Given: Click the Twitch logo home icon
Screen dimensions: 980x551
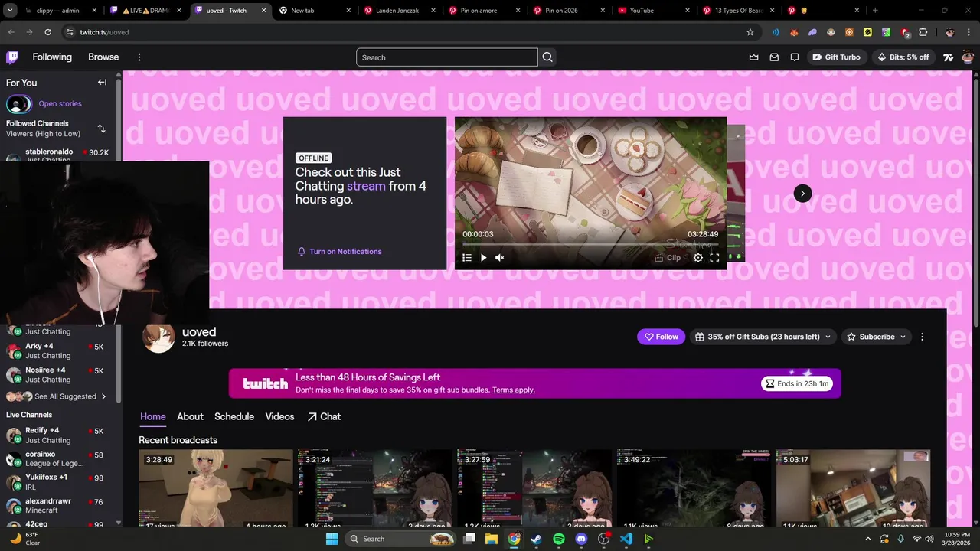Looking at the screenshot, I should point(12,57).
